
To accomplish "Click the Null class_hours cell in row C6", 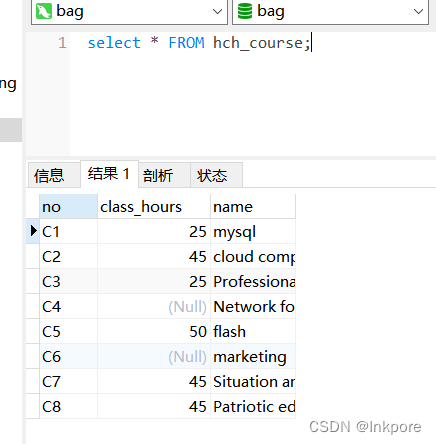I will (154, 356).
